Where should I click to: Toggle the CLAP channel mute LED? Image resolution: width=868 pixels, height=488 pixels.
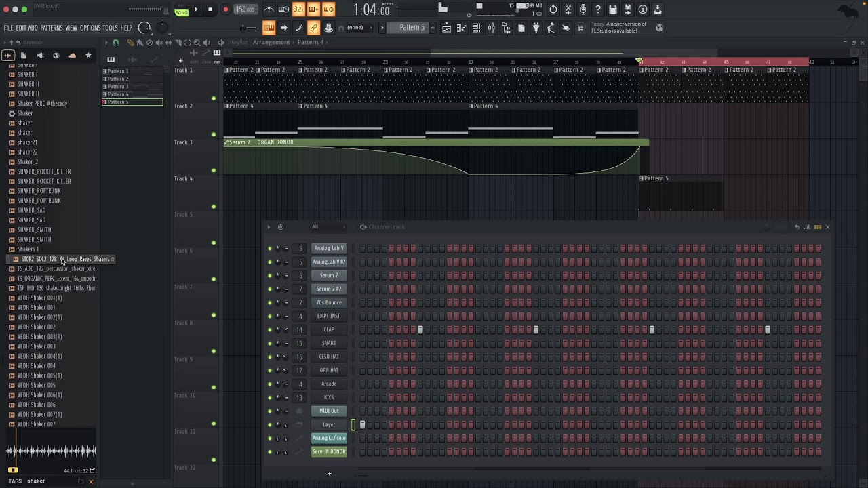point(270,330)
